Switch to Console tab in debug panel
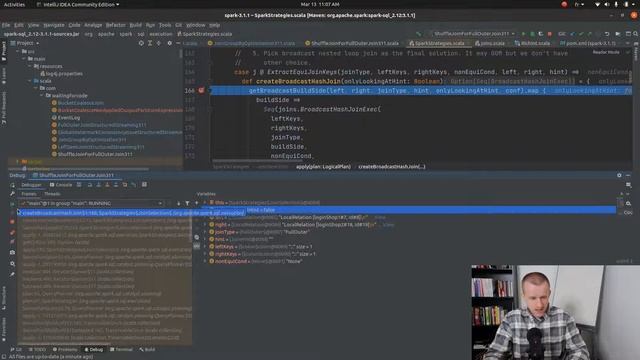This screenshot has width=640, height=360. pos(61,185)
